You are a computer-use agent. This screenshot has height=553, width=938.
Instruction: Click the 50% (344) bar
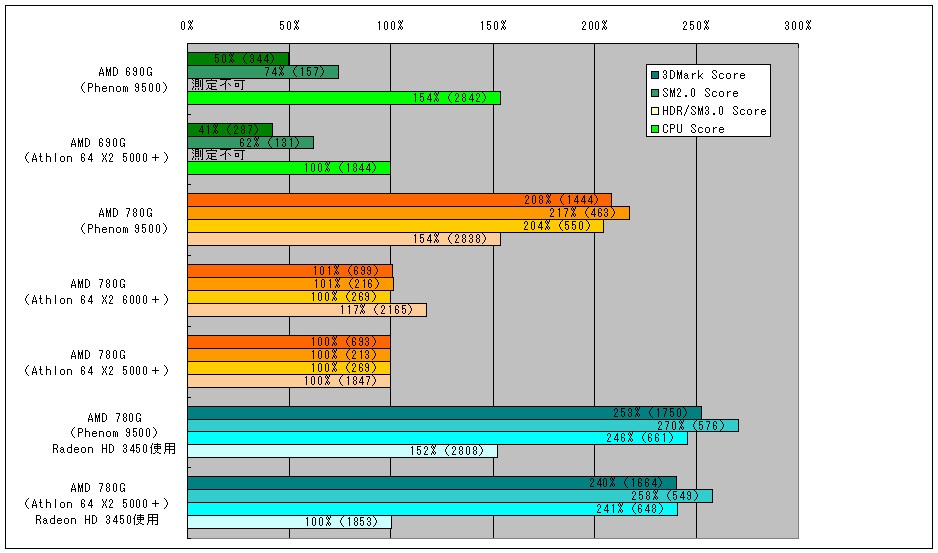pos(238,59)
